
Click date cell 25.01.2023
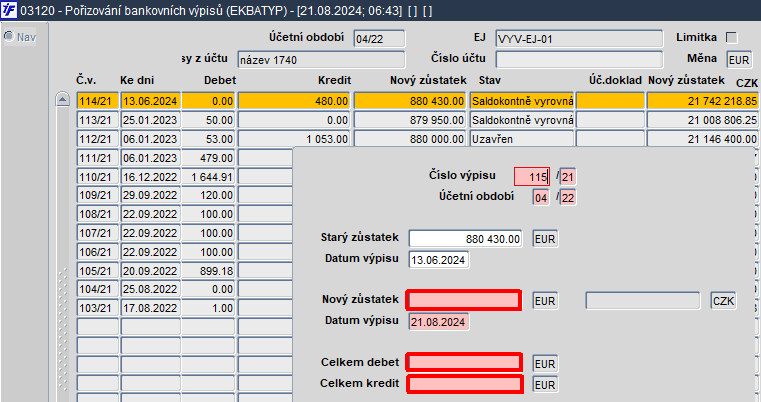(x=150, y=120)
